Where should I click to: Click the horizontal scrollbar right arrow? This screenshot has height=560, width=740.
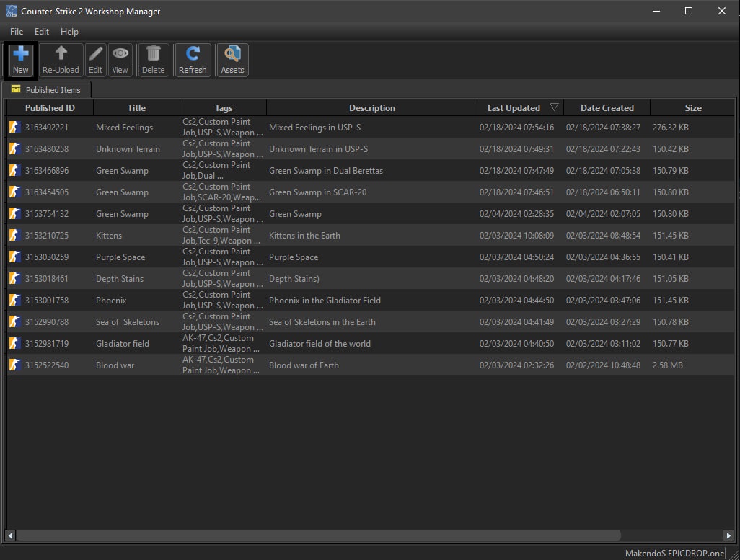[728, 535]
